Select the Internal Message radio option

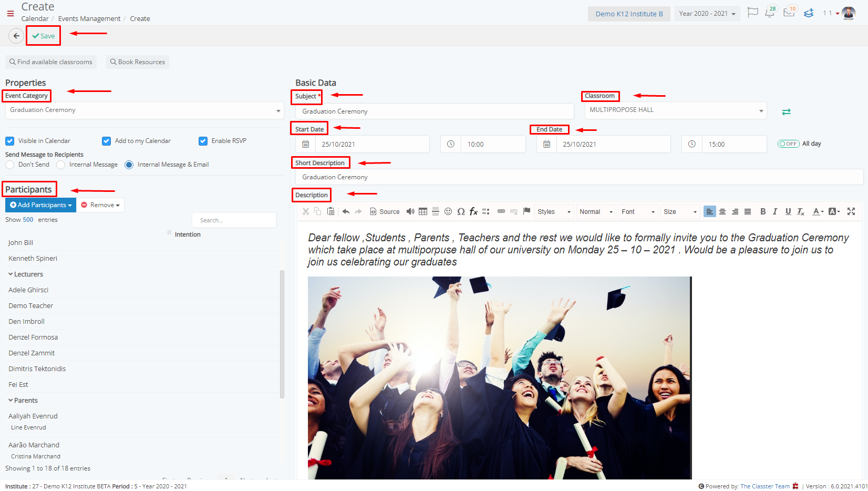click(x=60, y=165)
